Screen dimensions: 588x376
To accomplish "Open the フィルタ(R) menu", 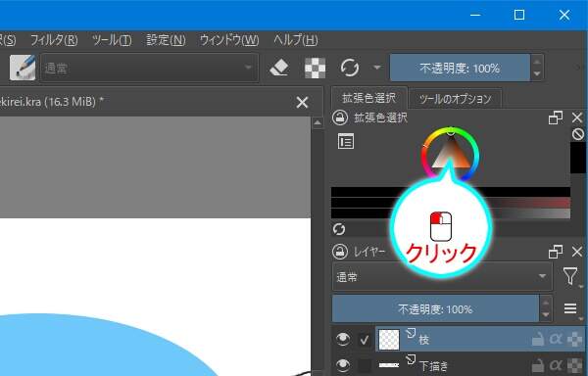I will pos(54,40).
